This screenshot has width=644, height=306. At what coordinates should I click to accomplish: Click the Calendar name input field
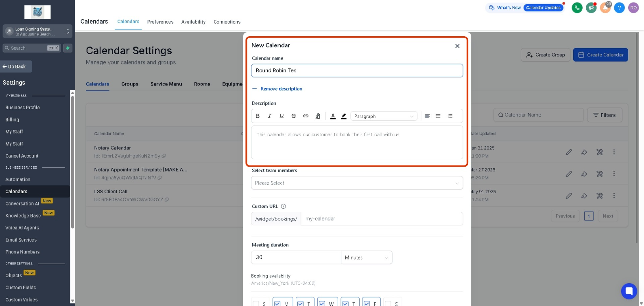click(x=357, y=70)
